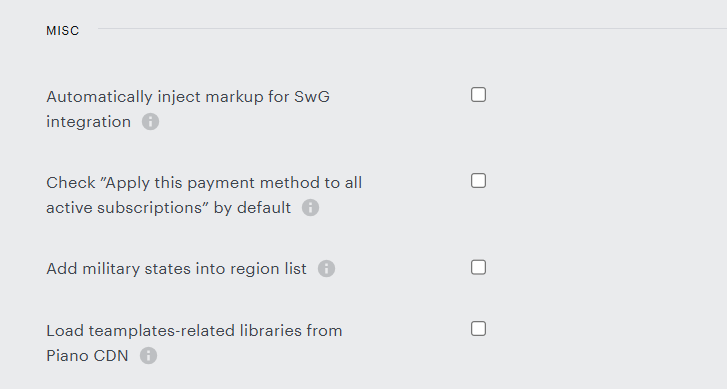Toggle load libraries from Piano CDN checkbox
Screen dimensions: 727x389
point(478,329)
